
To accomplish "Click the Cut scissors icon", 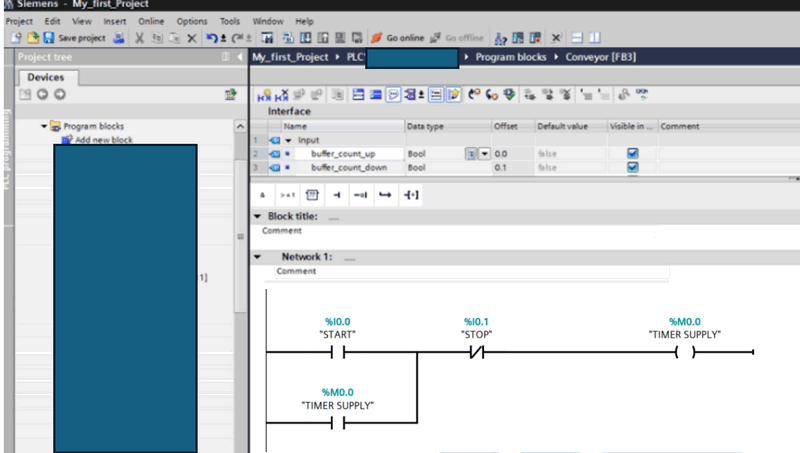I will [139, 38].
